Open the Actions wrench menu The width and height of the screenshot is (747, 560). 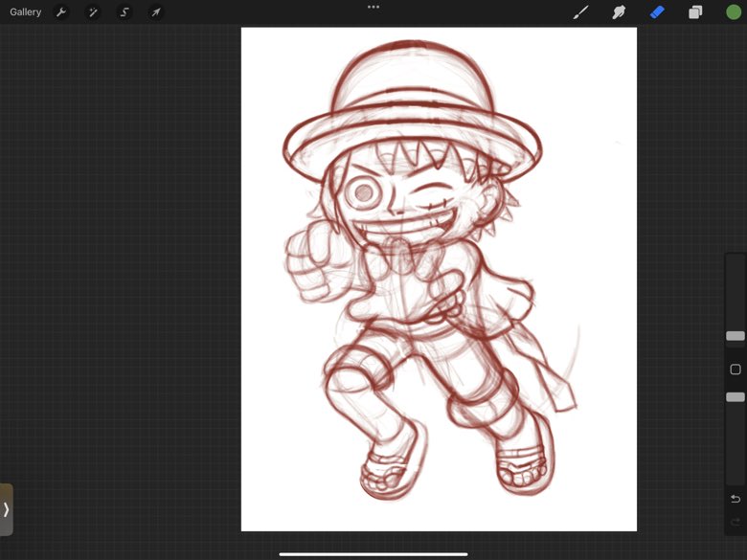point(61,11)
